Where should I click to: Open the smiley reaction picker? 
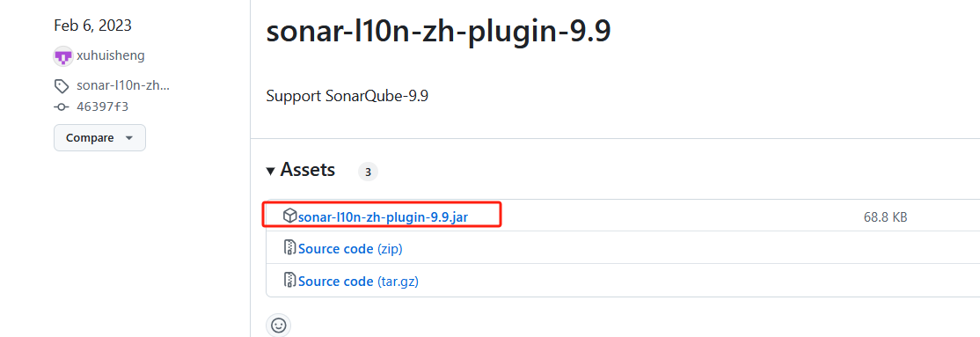click(279, 326)
